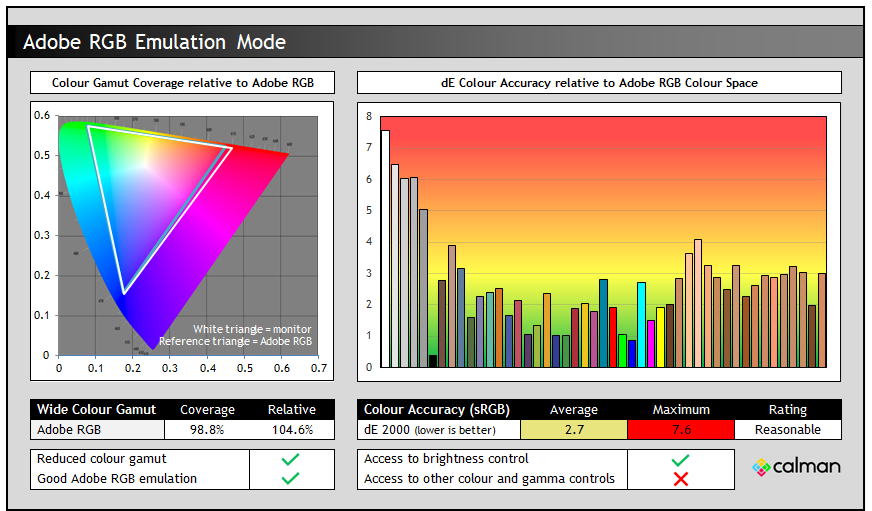Click the dE Colour Accuracy chart heading
Viewport: 872px width, 511px height.
(x=598, y=83)
